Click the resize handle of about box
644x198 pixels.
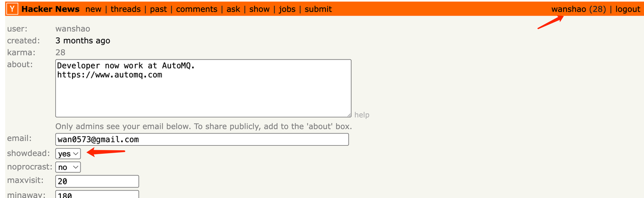tap(348, 115)
